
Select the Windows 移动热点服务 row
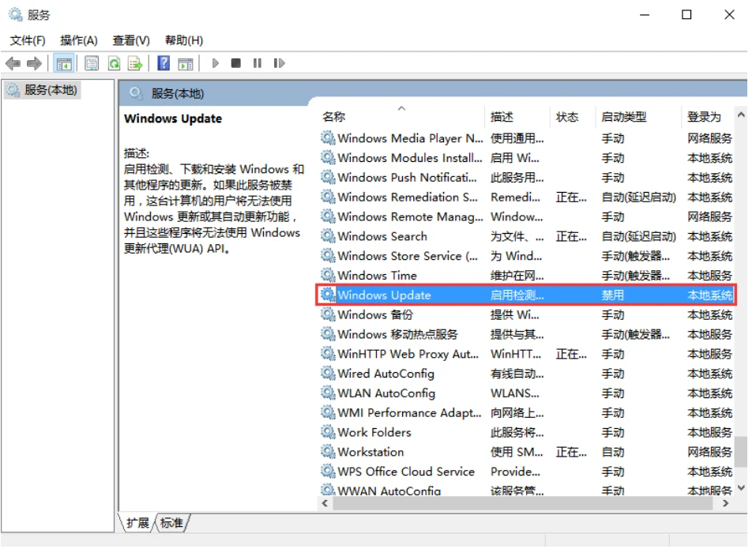click(x=527, y=334)
